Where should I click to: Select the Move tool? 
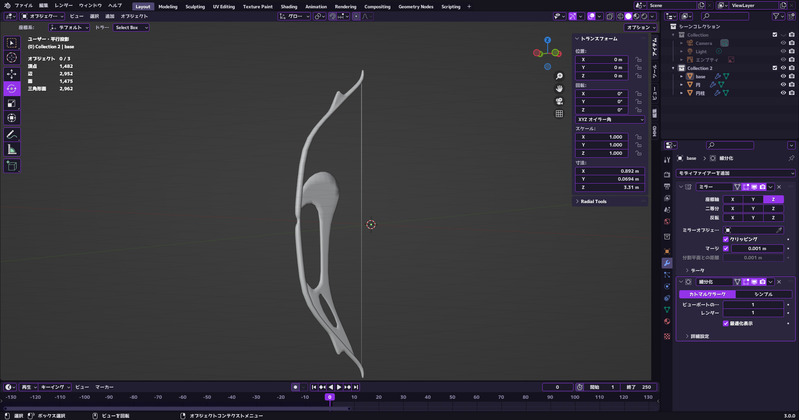pyautogui.click(x=12, y=74)
